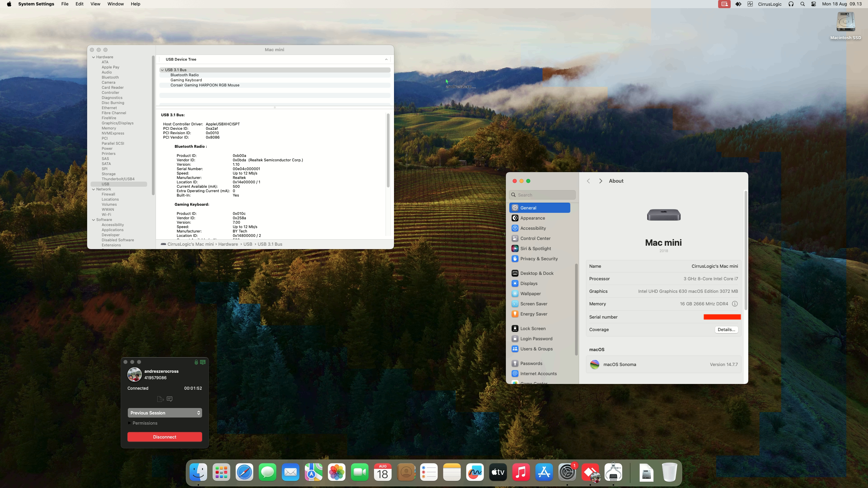Open the Window menu
Viewport: 868px width, 488px height.
pos(115,4)
